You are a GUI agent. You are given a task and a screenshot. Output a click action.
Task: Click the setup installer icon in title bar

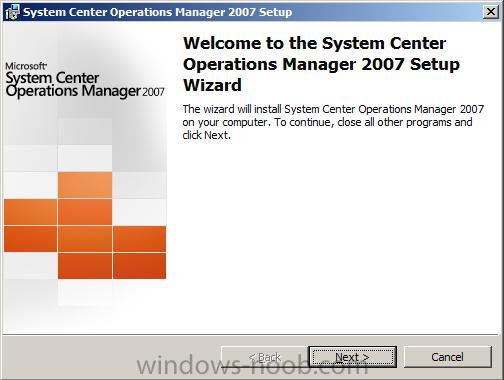(x=12, y=12)
